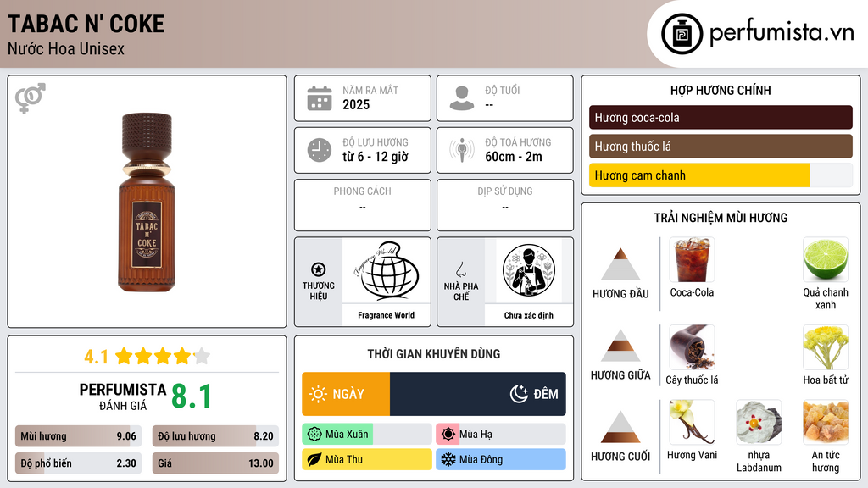Click the Mùi hương 9.06 rating bar

click(78, 436)
